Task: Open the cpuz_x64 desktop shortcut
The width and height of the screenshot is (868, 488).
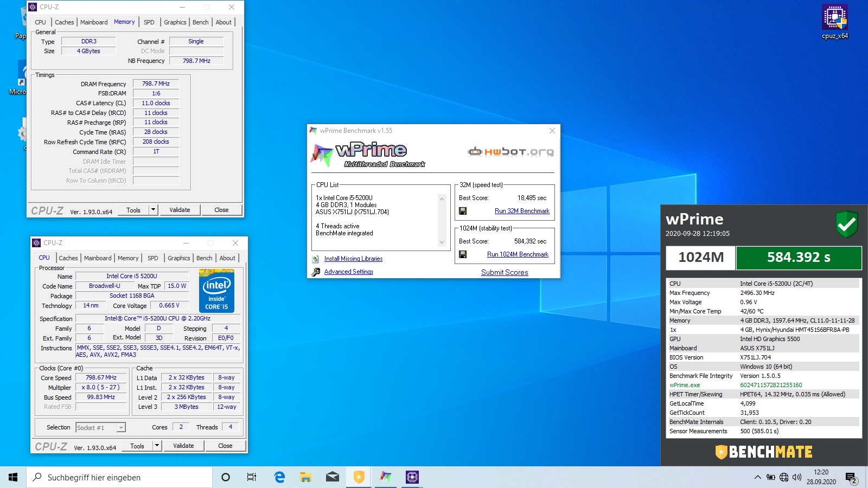Action: click(834, 22)
